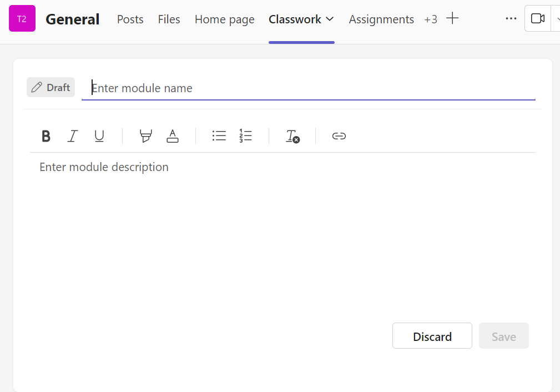Open the Assignments tab

pos(381,19)
